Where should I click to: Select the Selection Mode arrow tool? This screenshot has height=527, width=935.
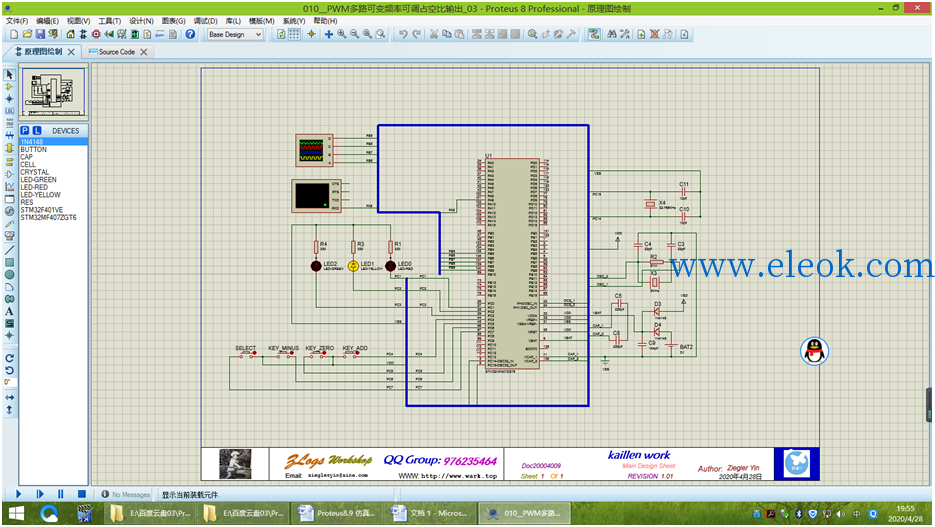pyautogui.click(x=10, y=75)
